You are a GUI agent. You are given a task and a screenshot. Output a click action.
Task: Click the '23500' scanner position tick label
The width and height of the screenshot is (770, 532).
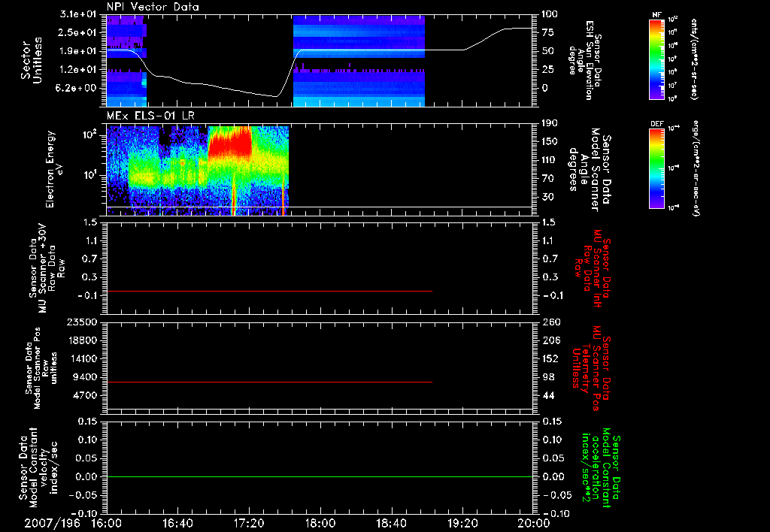click(x=83, y=322)
